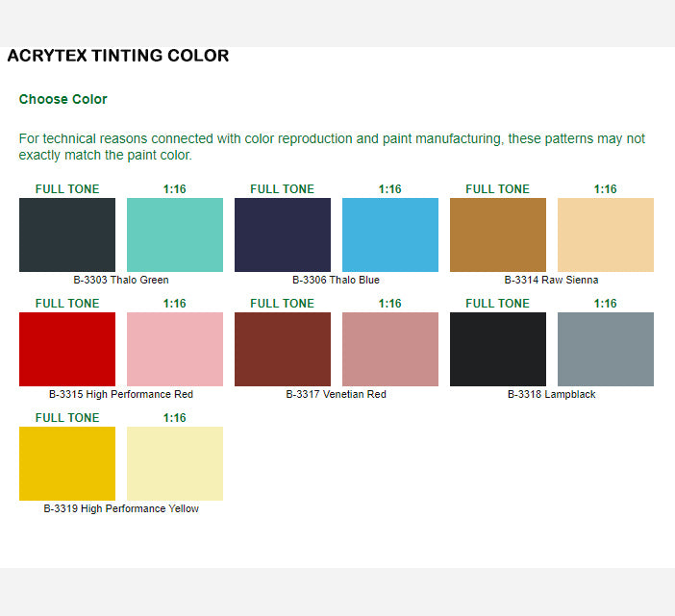Pick the Thalo Blue 1:16 light blue swatch
The width and height of the screenshot is (675, 616).
point(390,234)
